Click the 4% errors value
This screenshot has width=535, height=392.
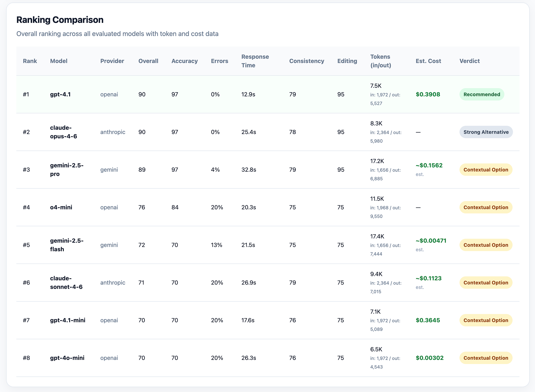click(215, 170)
